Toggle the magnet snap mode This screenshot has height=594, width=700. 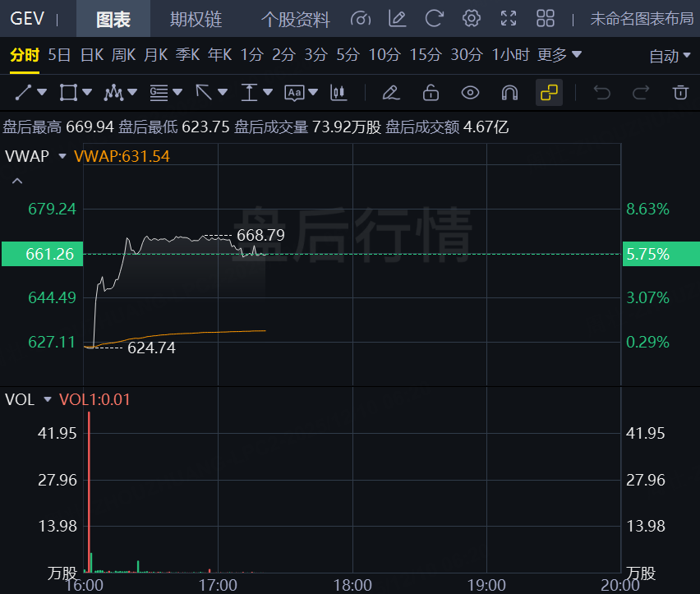(x=509, y=93)
